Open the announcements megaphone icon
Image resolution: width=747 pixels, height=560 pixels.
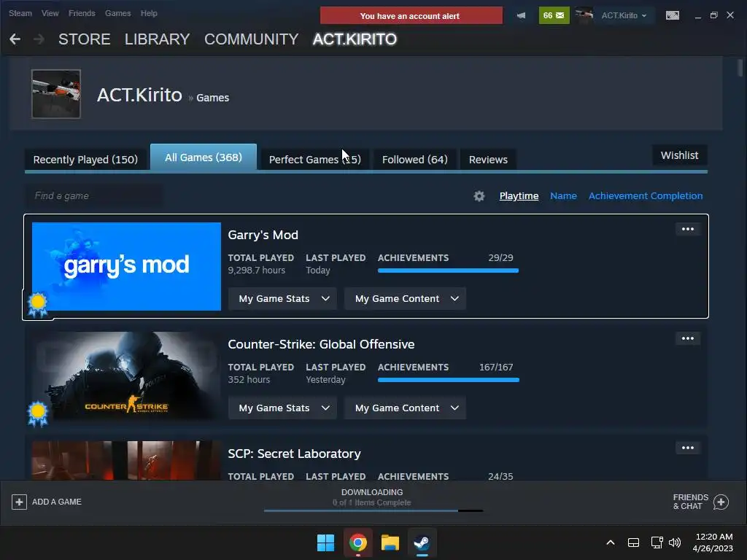(x=521, y=15)
